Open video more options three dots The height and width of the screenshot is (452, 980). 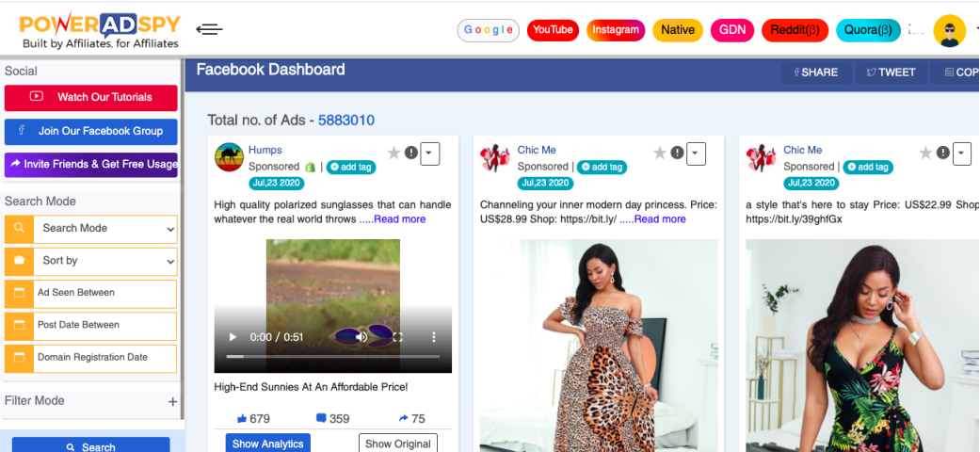coord(434,337)
